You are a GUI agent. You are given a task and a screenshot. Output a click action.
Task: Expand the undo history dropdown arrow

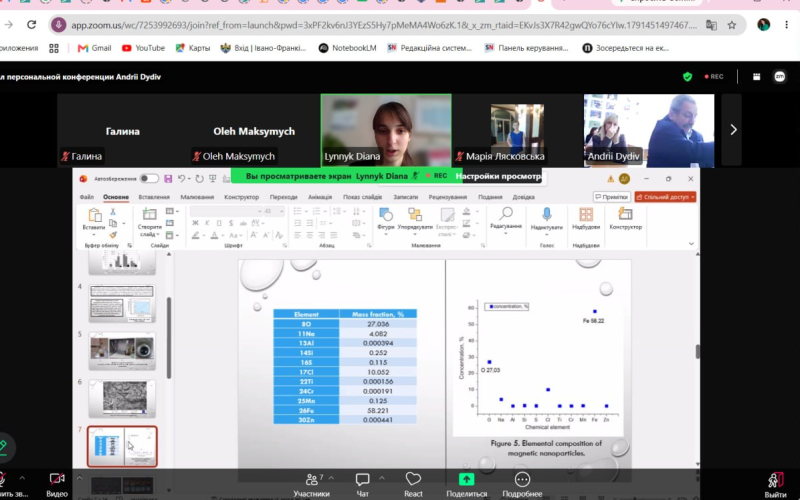(x=189, y=179)
